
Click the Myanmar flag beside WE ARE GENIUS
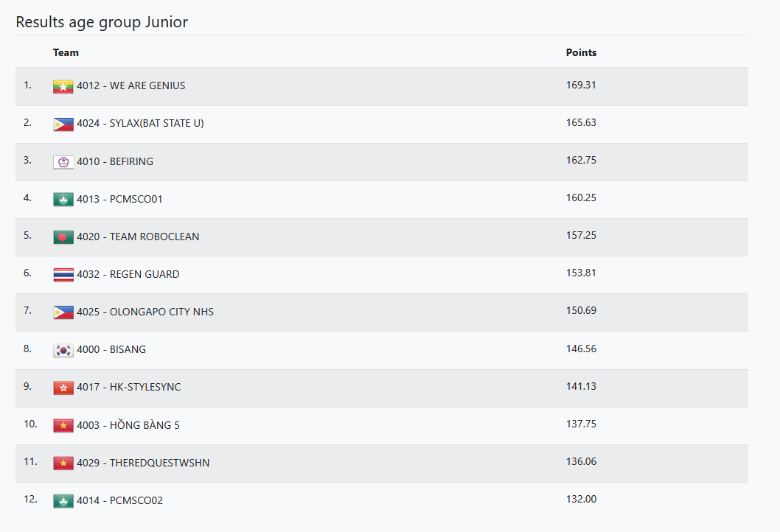point(63,87)
